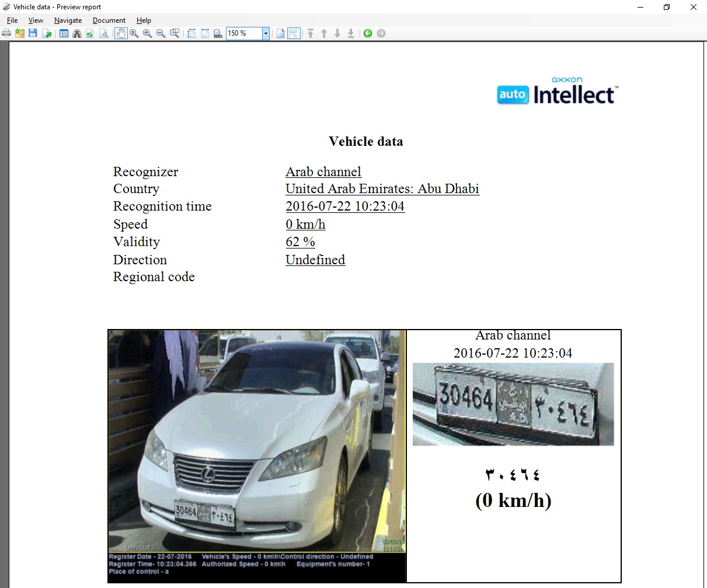Screen dimensions: 707x588
Task: Click the license plate close-up thumbnail
Action: click(513, 404)
